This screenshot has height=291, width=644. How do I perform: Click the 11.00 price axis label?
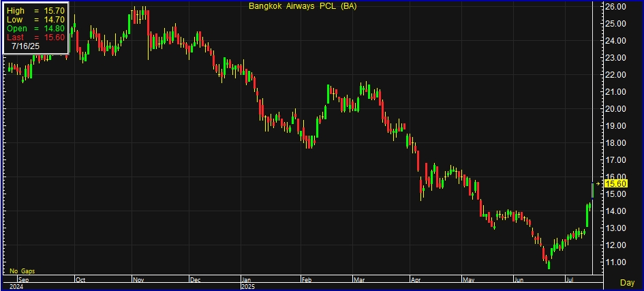click(615, 262)
